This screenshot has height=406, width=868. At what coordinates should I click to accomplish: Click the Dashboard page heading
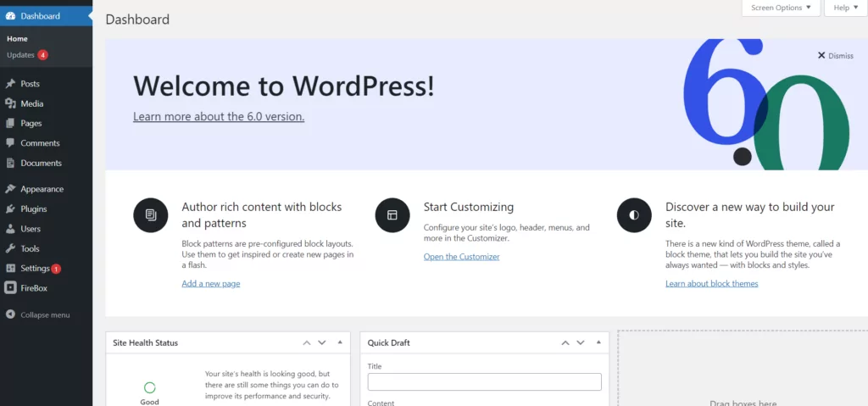pyautogui.click(x=137, y=19)
